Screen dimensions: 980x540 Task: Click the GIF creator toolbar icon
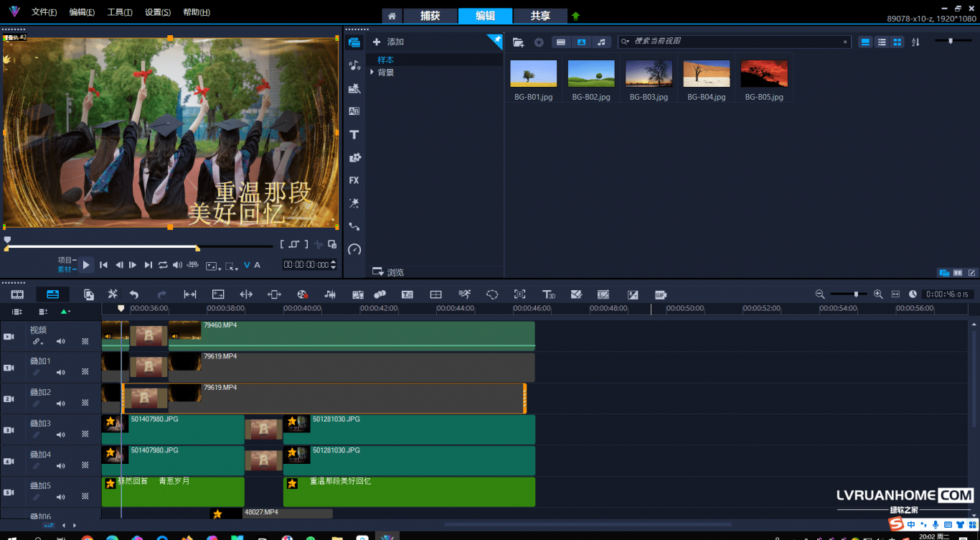coord(661,294)
